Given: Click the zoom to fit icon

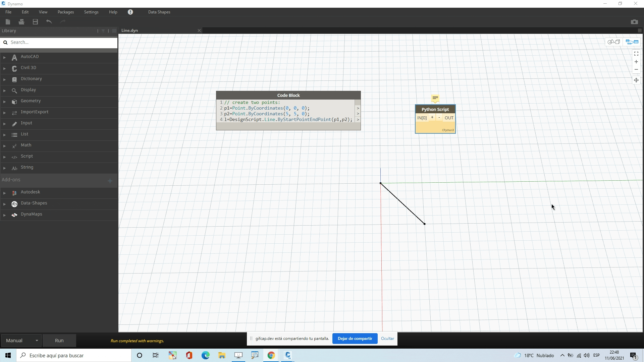Looking at the screenshot, I should pyautogui.click(x=636, y=54).
